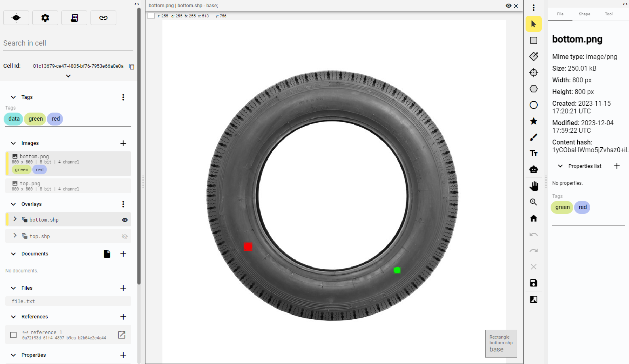This screenshot has width=629, height=364.
Task: Show the top.shp overlay
Action: click(125, 236)
